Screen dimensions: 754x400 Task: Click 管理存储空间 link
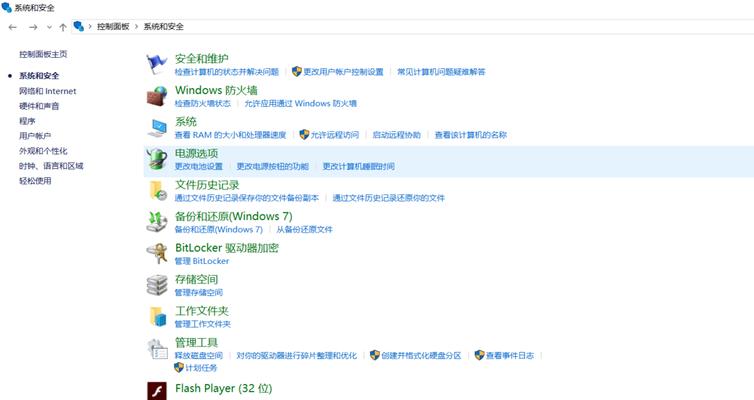[199, 292]
